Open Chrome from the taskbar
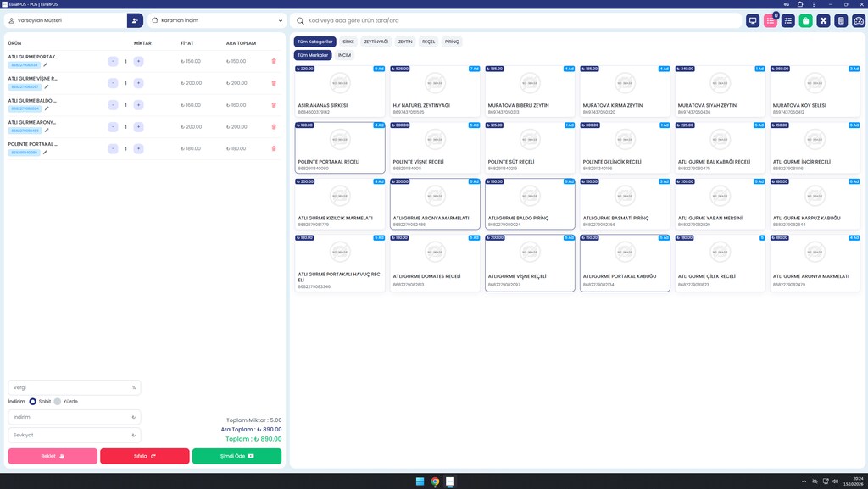 click(x=435, y=481)
